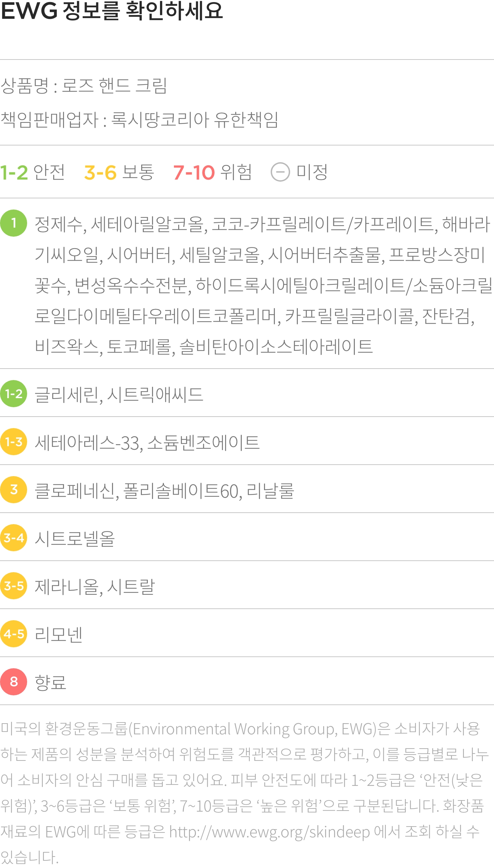The image size is (494, 868).
Task: Click the green grade 1 badge
Action: pyautogui.click(x=14, y=223)
